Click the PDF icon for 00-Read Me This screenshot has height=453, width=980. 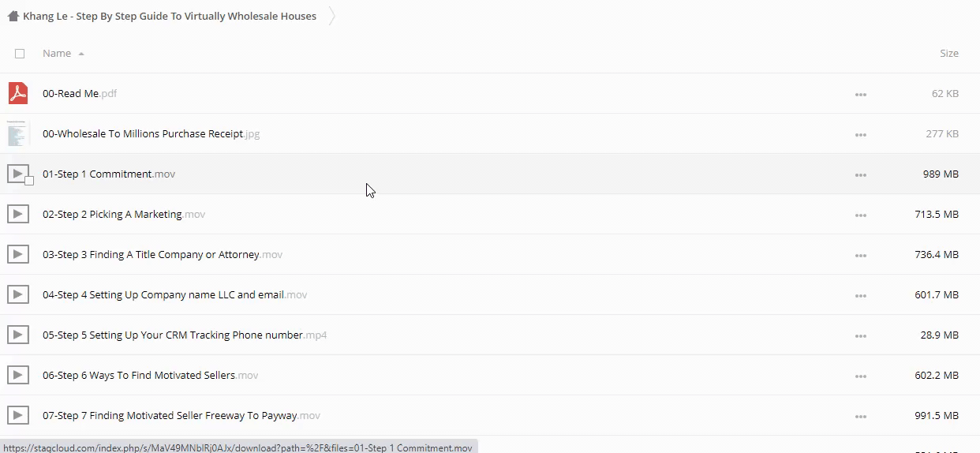pyautogui.click(x=18, y=93)
